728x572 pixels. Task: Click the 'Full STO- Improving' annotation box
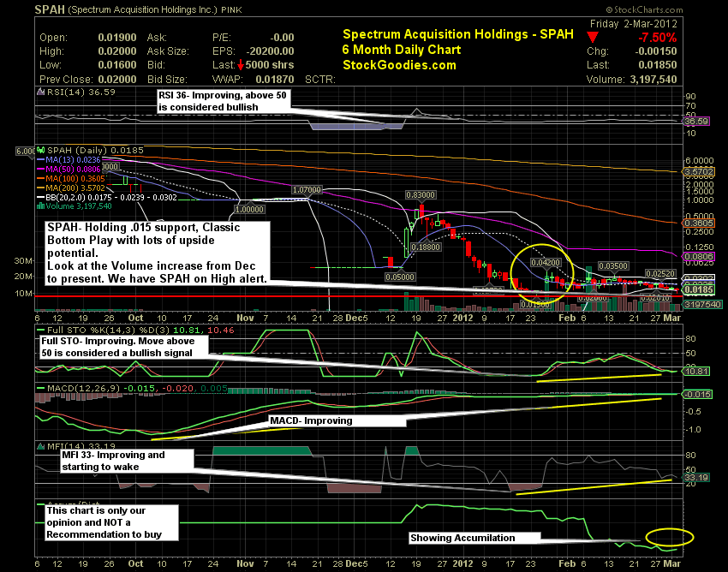click(124, 347)
